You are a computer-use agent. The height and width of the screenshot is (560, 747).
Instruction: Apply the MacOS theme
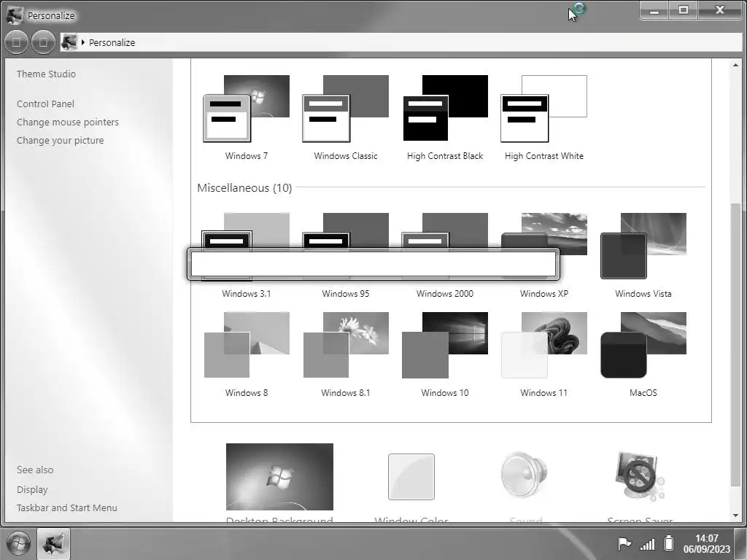(x=643, y=355)
